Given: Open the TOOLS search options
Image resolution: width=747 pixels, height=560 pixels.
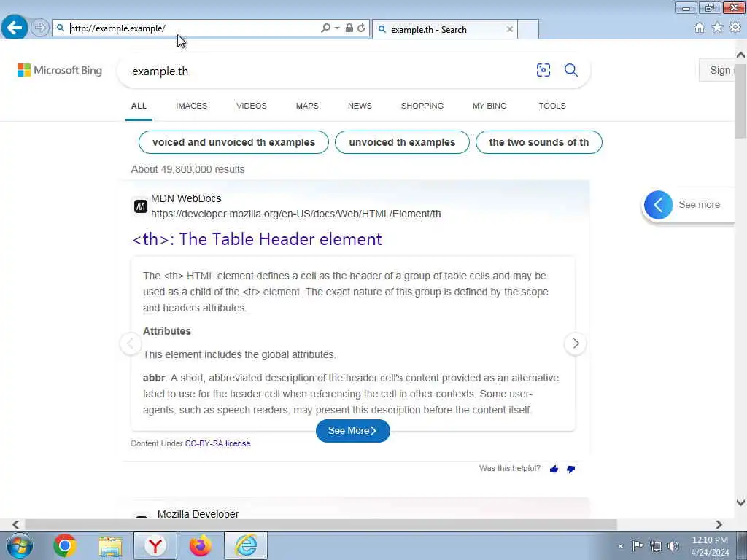Looking at the screenshot, I should (552, 106).
